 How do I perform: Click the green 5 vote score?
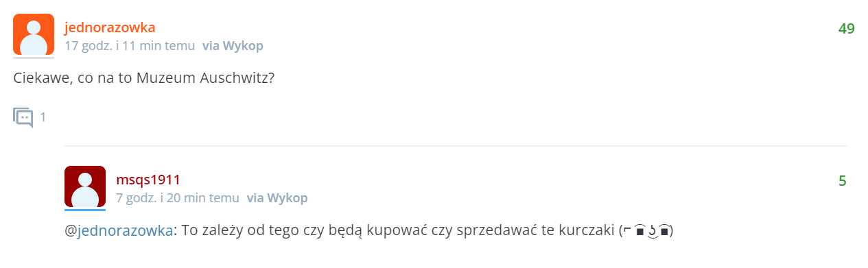pos(843,181)
